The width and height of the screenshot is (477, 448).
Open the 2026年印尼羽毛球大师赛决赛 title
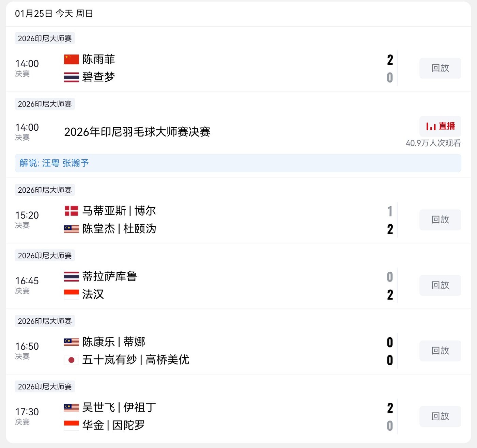137,132
